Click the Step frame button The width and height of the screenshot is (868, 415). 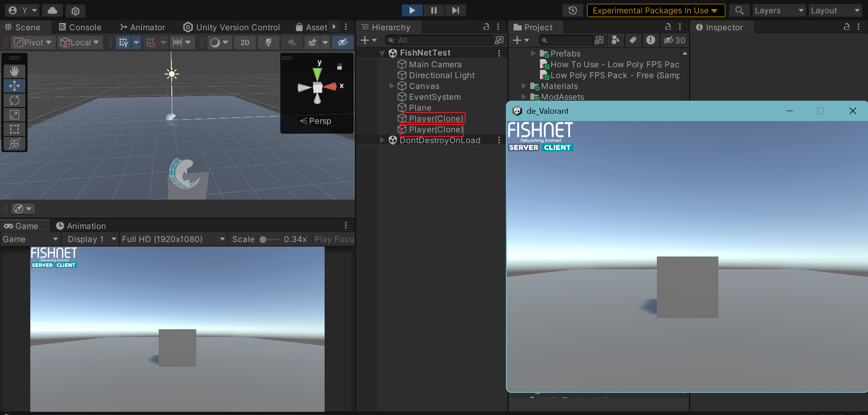pos(455,10)
